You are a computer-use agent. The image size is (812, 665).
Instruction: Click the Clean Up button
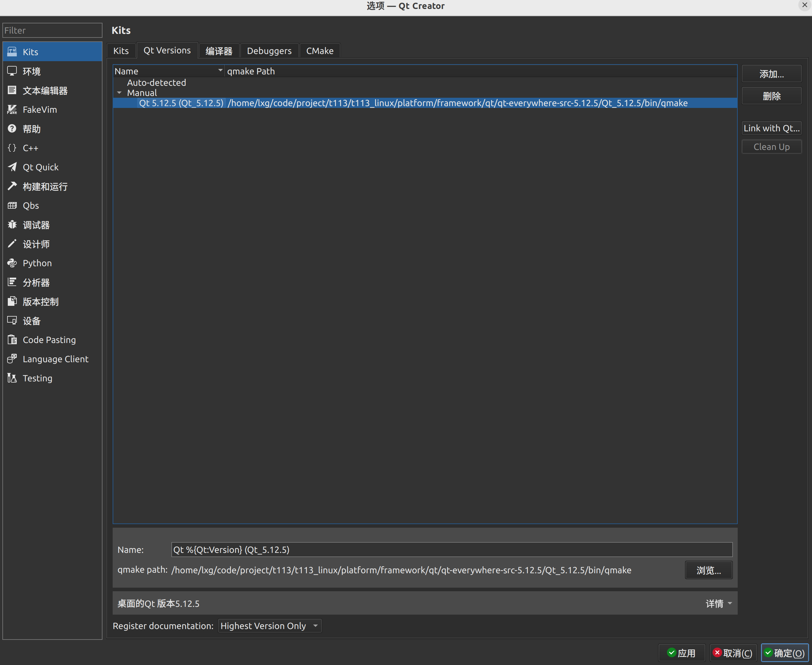click(772, 147)
